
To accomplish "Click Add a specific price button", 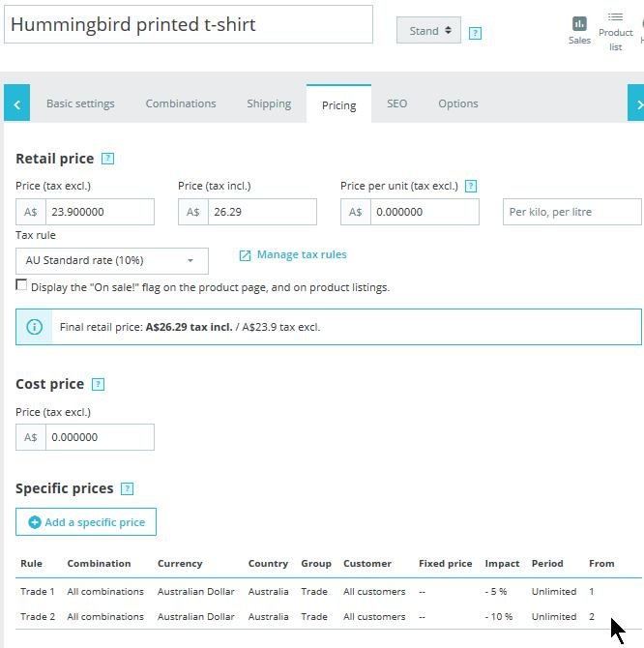I will (x=86, y=522).
